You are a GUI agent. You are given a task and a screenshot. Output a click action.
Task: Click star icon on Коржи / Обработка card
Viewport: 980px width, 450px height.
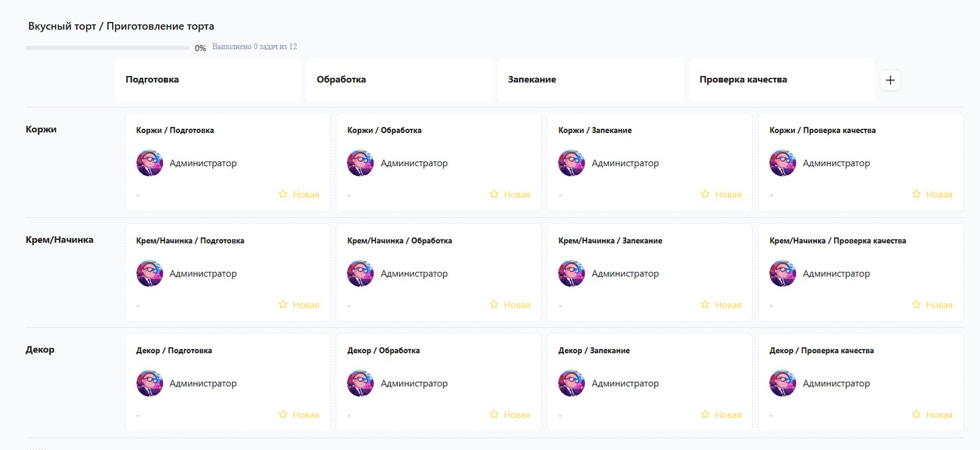pyautogui.click(x=494, y=194)
